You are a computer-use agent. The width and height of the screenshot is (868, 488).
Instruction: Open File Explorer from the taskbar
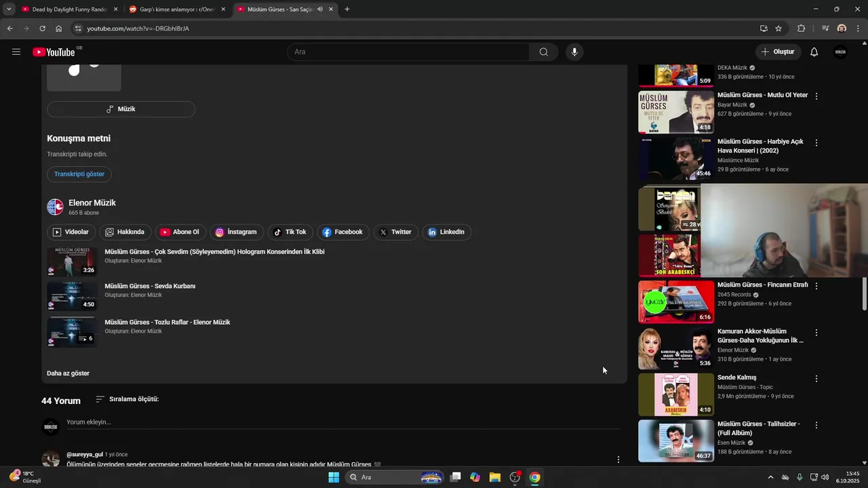(x=495, y=477)
